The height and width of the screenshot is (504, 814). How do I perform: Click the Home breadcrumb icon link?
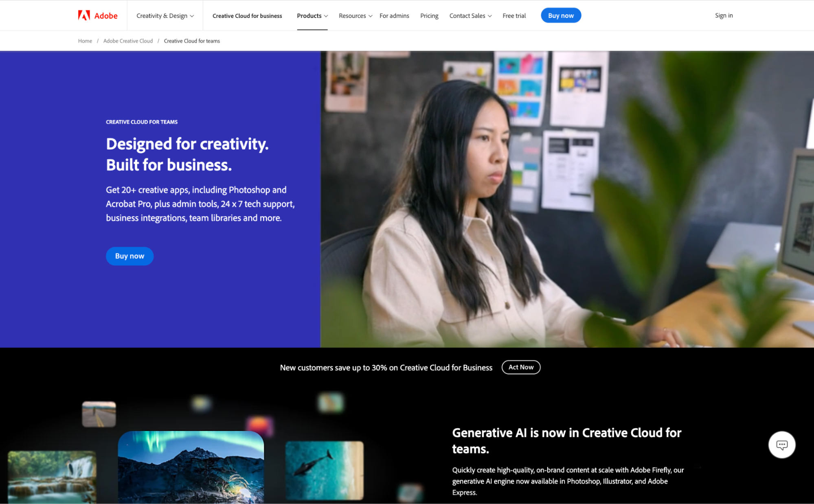(84, 40)
